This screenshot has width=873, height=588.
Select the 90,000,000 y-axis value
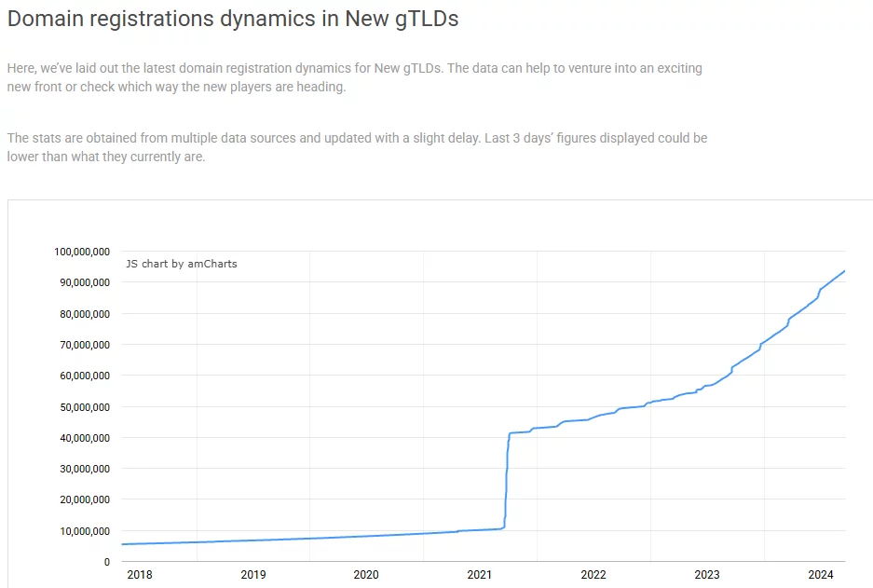[85, 282]
